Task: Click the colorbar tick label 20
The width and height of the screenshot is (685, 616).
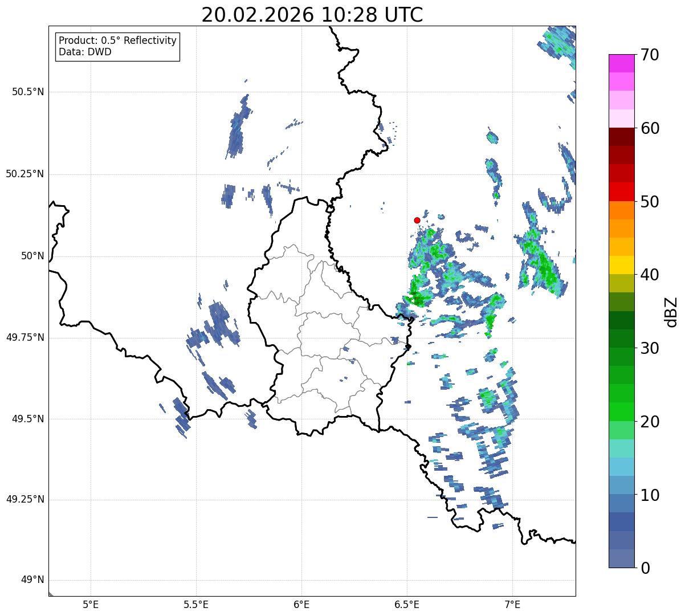Action: (650, 422)
